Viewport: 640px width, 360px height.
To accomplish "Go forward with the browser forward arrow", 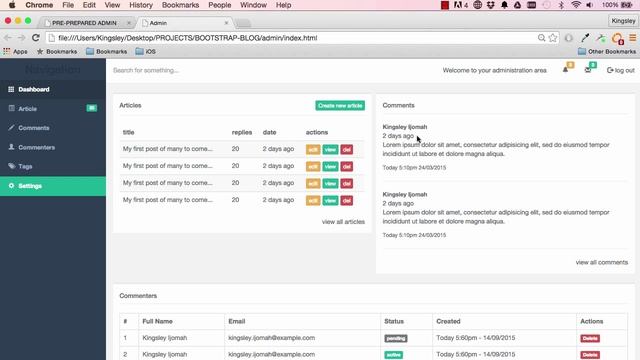I will (21, 38).
